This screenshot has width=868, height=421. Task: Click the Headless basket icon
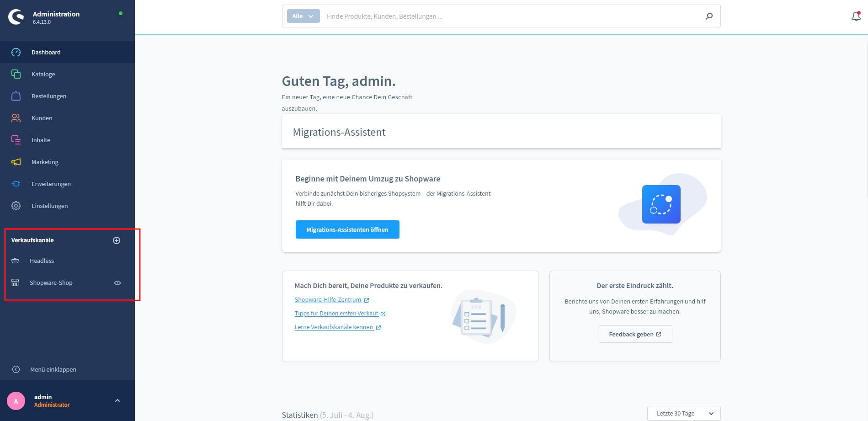pyautogui.click(x=15, y=261)
